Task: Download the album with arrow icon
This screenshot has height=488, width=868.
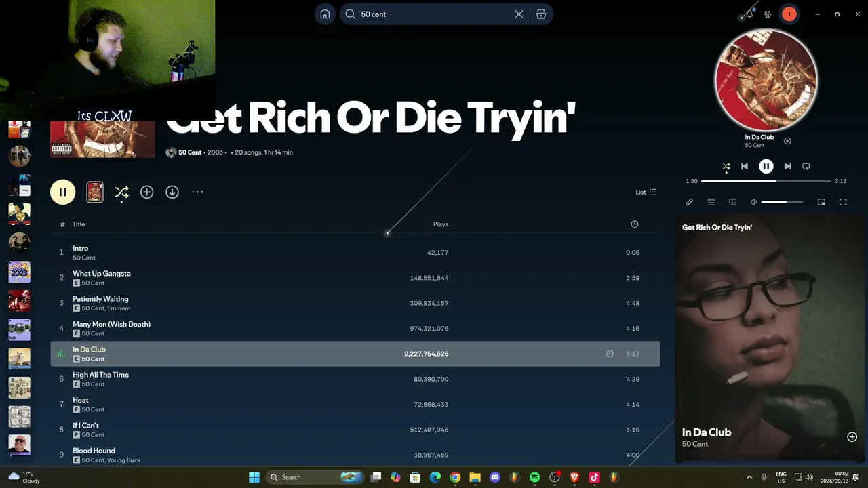Action: pos(172,192)
